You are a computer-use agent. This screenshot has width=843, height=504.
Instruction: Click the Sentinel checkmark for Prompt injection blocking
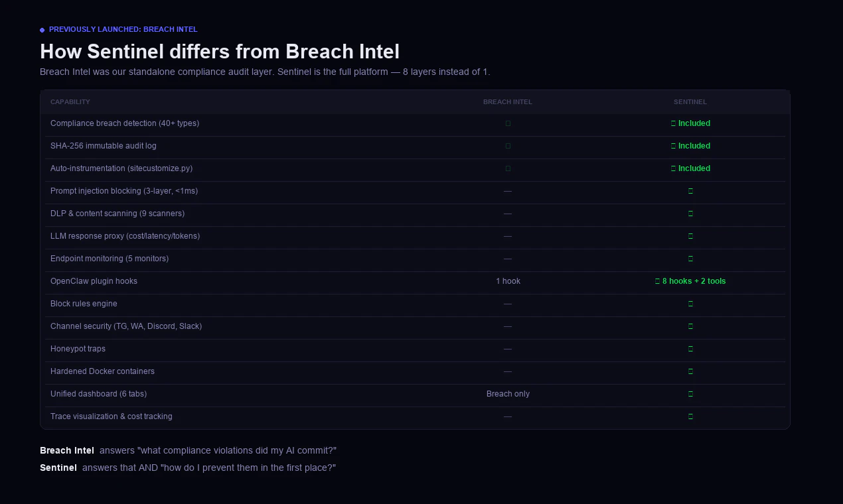point(690,191)
